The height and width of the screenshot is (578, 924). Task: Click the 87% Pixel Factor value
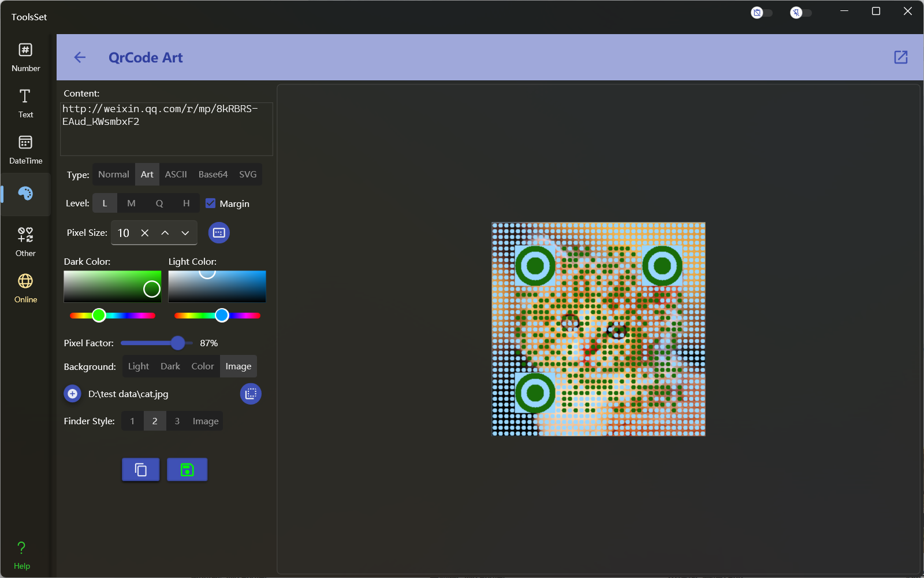pos(209,343)
